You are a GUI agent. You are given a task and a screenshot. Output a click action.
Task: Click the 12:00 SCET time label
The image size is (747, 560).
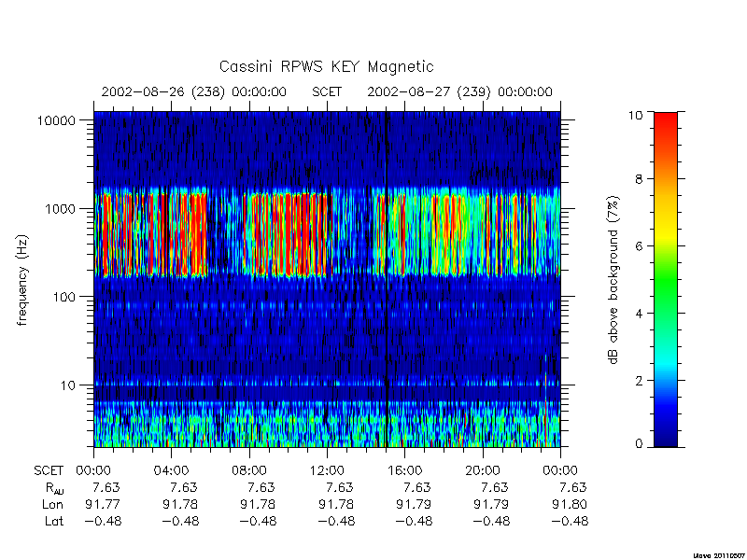327,471
